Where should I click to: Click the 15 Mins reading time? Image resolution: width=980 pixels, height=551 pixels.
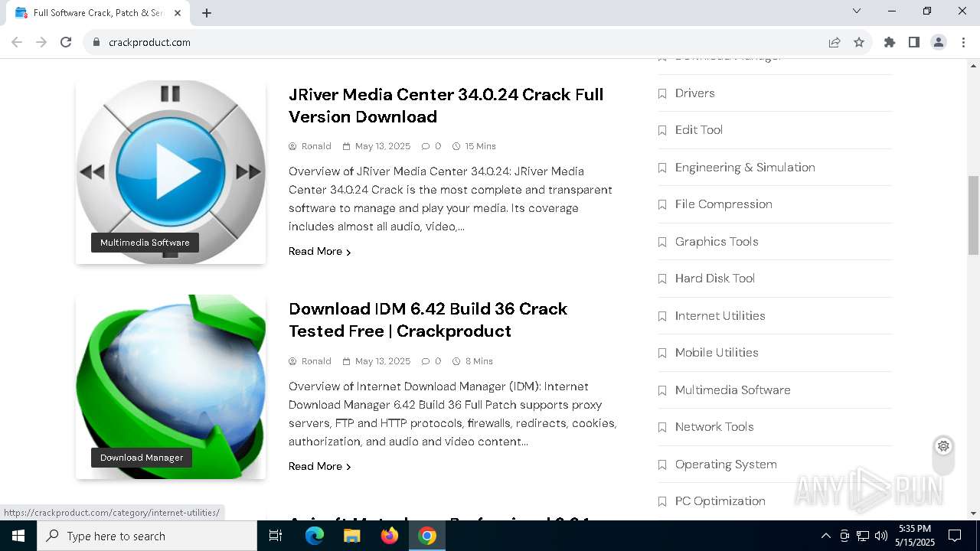480,146
